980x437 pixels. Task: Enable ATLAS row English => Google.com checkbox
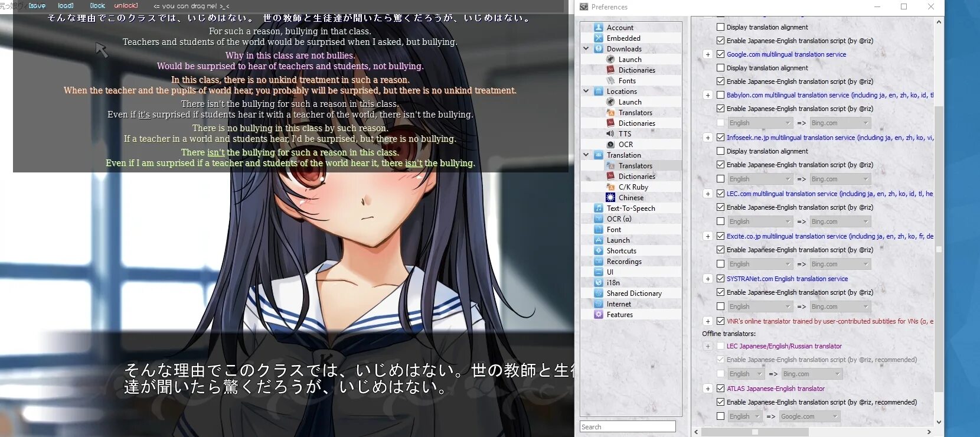pos(720,416)
